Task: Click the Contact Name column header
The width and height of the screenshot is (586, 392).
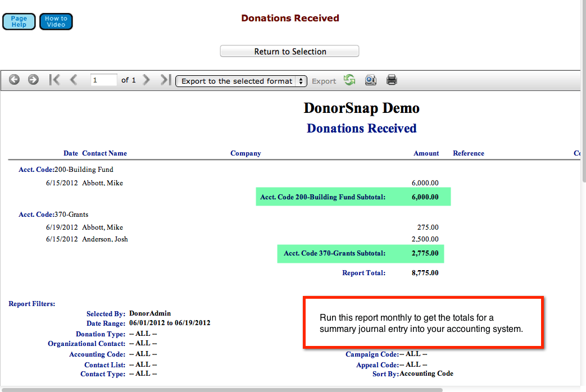Action: pyautogui.click(x=105, y=153)
